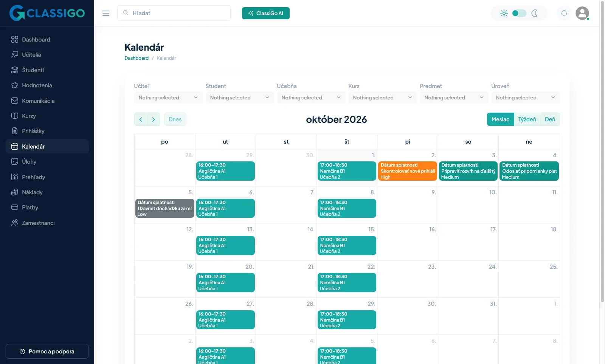Open the notifications bell
The width and height of the screenshot is (605, 364).
(564, 13)
